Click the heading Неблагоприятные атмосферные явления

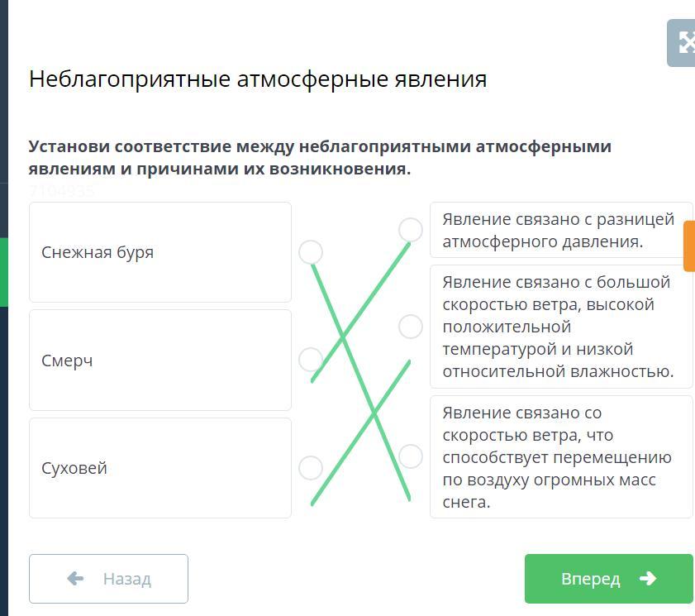(258, 79)
